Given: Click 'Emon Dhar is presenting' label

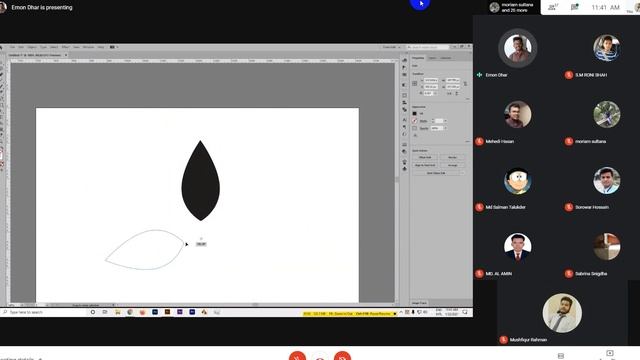Looking at the screenshot, I should click(x=42, y=7).
